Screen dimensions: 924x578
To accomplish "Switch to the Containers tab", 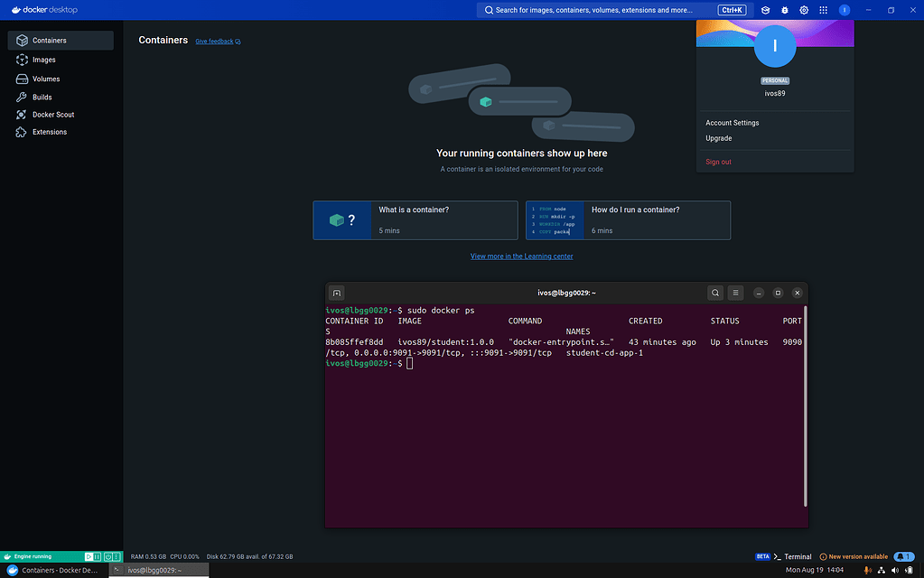I will click(x=44, y=40).
